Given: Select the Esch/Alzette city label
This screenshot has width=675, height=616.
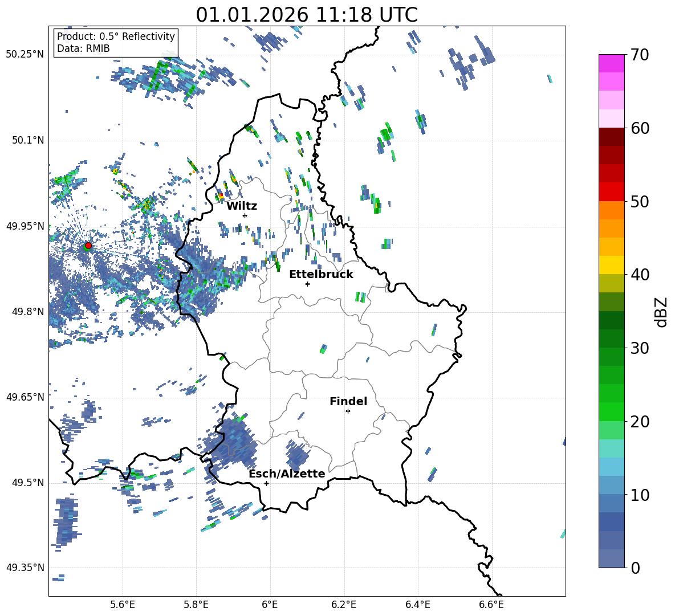Looking at the screenshot, I should (x=287, y=474).
